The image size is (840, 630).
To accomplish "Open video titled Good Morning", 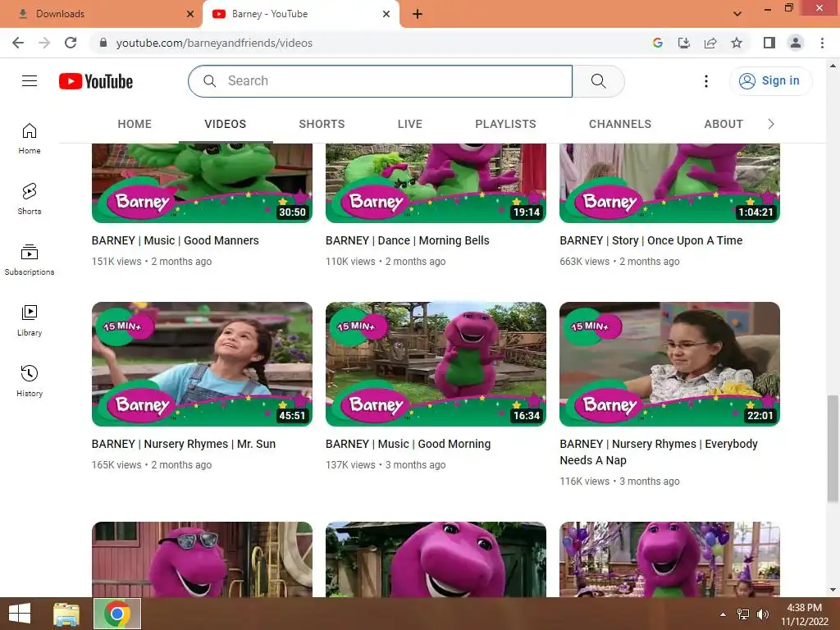I will click(x=409, y=444).
